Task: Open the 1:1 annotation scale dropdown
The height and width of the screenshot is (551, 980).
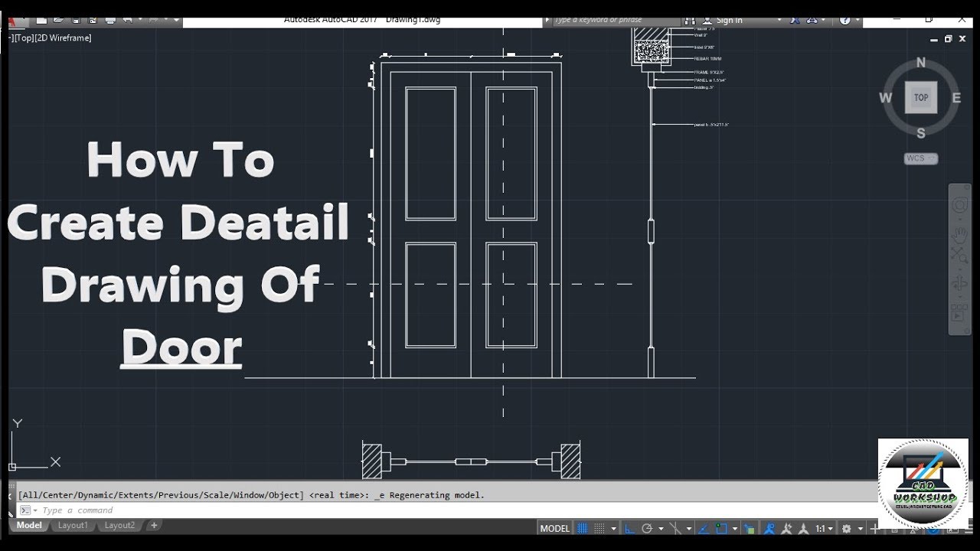Action: click(824, 528)
